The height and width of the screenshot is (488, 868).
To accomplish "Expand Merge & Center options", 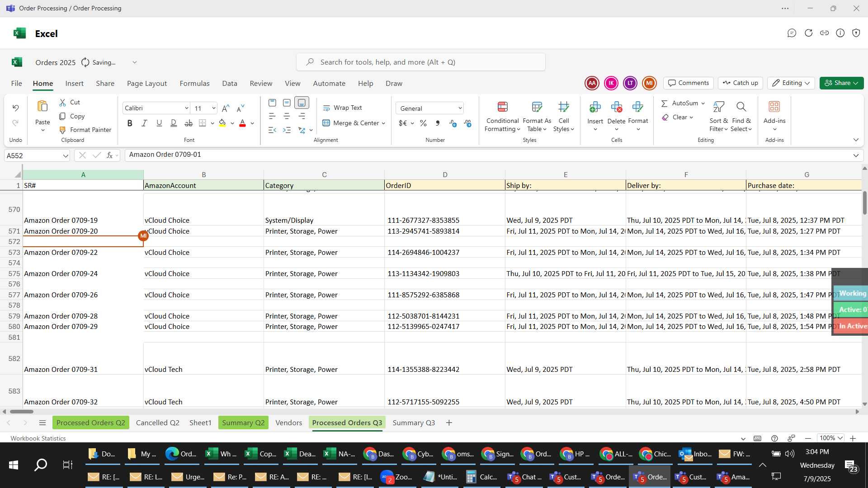I will (x=383, y=123).
